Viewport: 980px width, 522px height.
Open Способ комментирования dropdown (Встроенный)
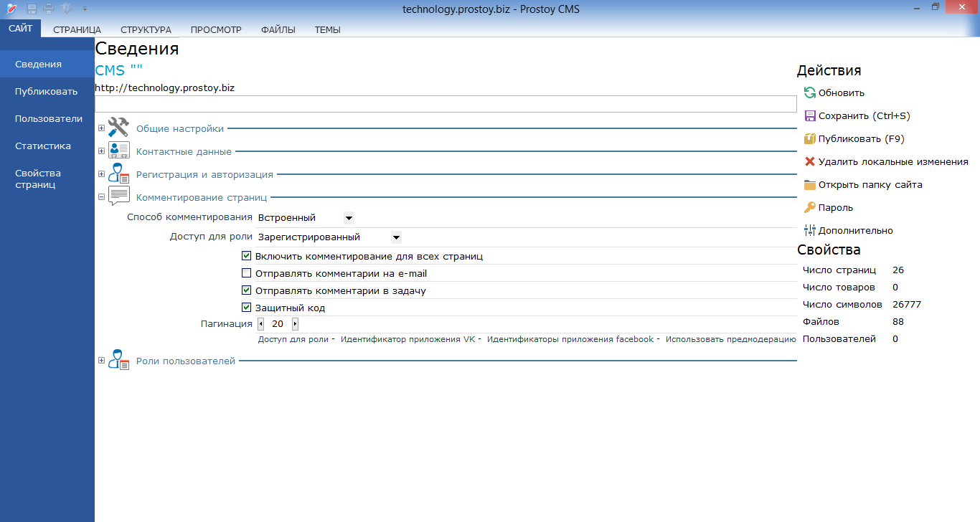349,217
